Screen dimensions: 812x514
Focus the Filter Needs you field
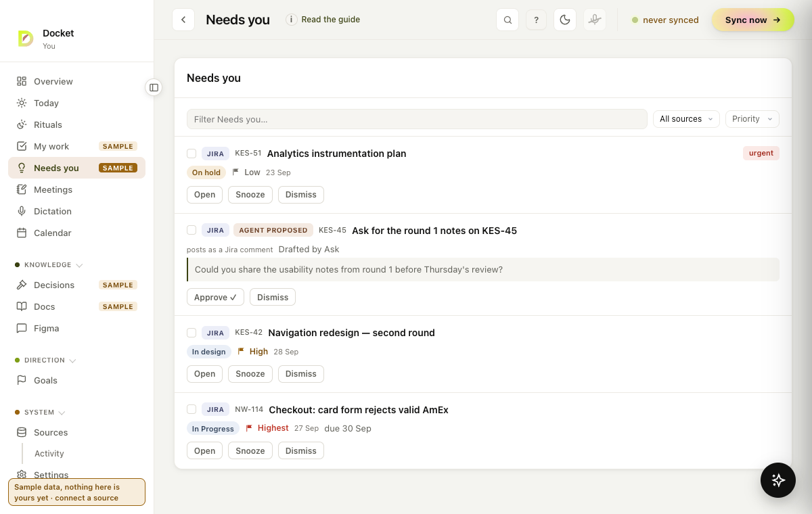coord(417,119)
